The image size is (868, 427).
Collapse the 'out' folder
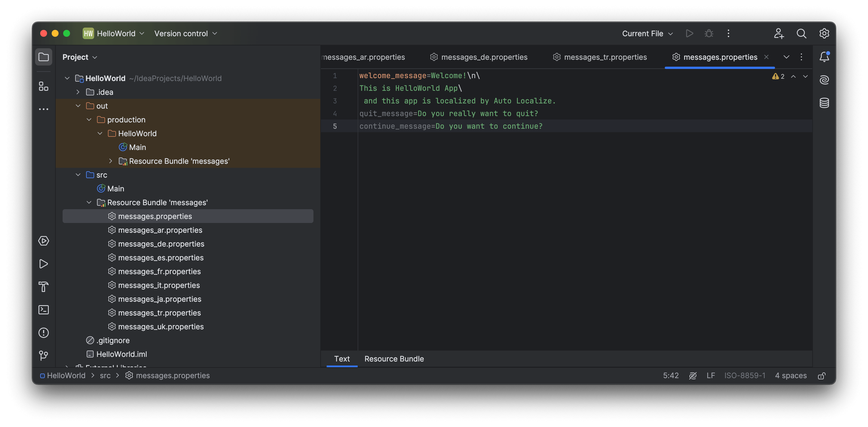(78, 106)
